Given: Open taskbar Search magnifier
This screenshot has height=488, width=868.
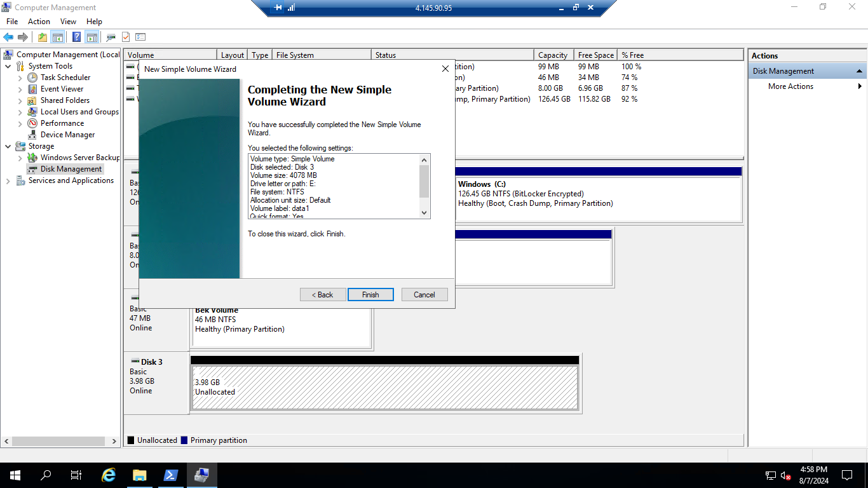Looking at the screenshot, I should pyautogui.click(x=46, y=475).
